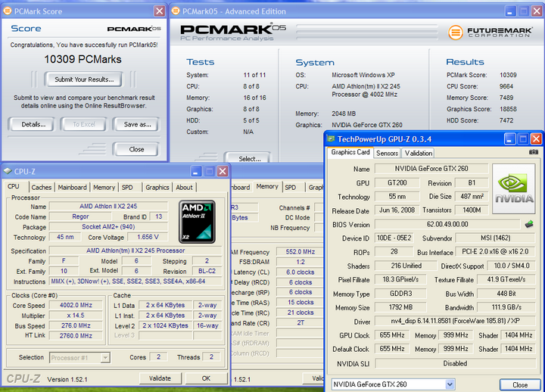Click the To Excel button

pos(84,124)
